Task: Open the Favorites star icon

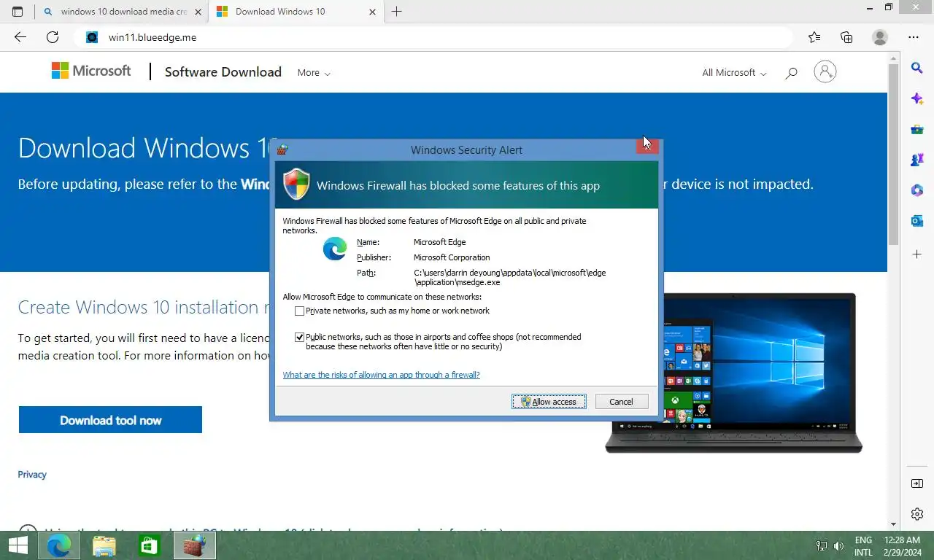Action: pos(814,37)
